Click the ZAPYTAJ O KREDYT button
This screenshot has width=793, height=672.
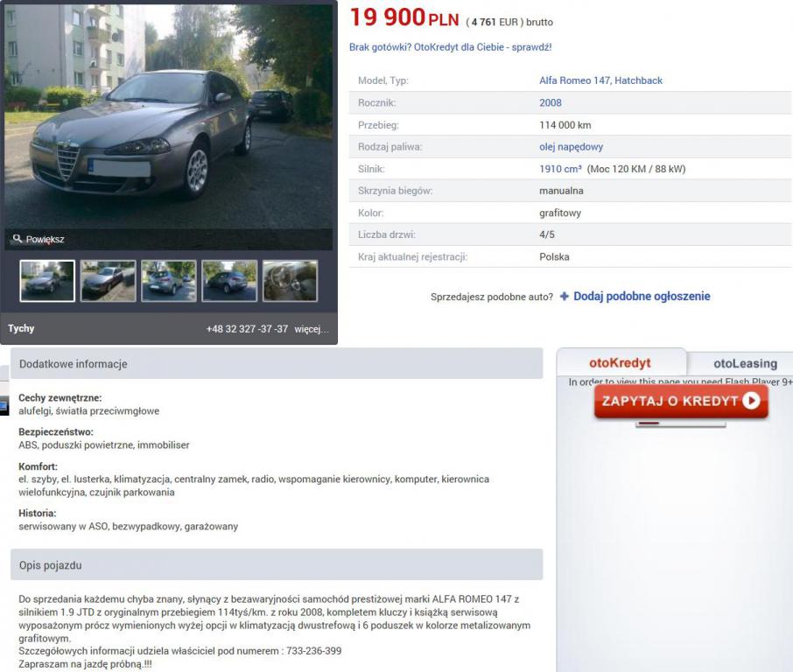pyautogui.click(x=681, y=401)
